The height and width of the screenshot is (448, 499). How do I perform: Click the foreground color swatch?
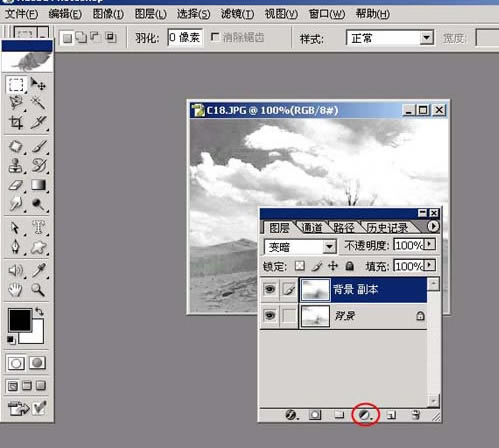pos(19,319)
